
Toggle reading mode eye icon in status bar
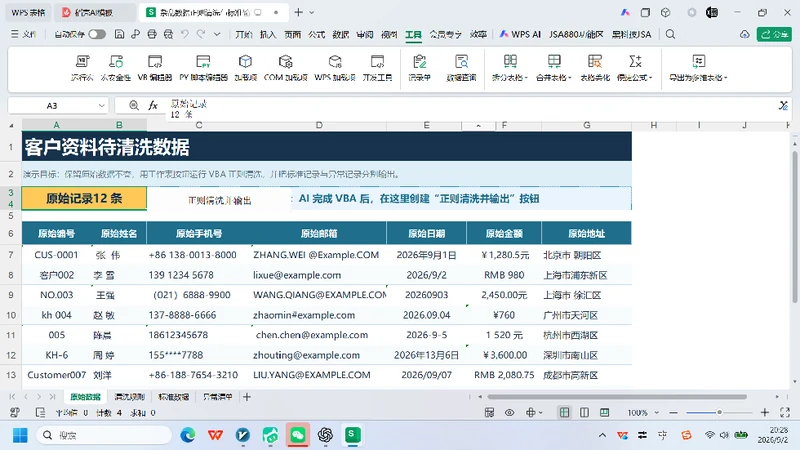(x=509, y=412)
